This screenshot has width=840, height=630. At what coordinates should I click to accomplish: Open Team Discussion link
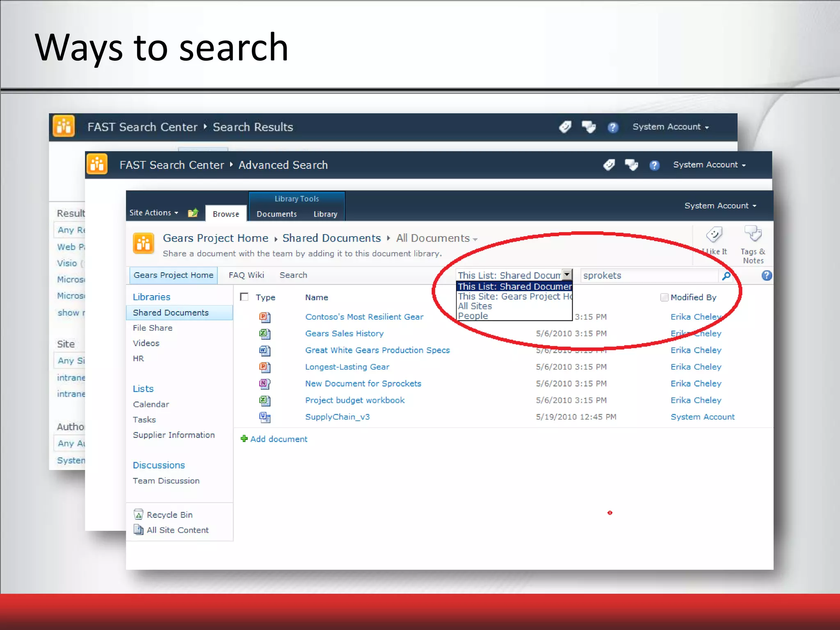click(166, 481)
